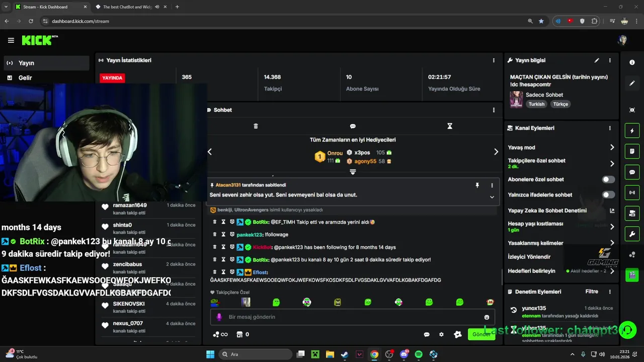Screen dimensions: 644x362
Task: Click follower name shinta0
Action: coord(122,225)
